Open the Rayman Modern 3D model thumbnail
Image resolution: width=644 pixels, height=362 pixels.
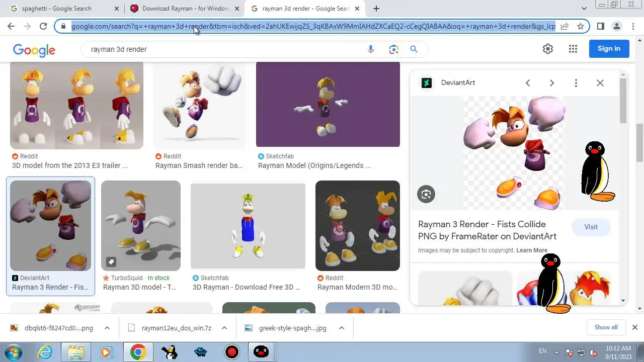tap(358, 225)
